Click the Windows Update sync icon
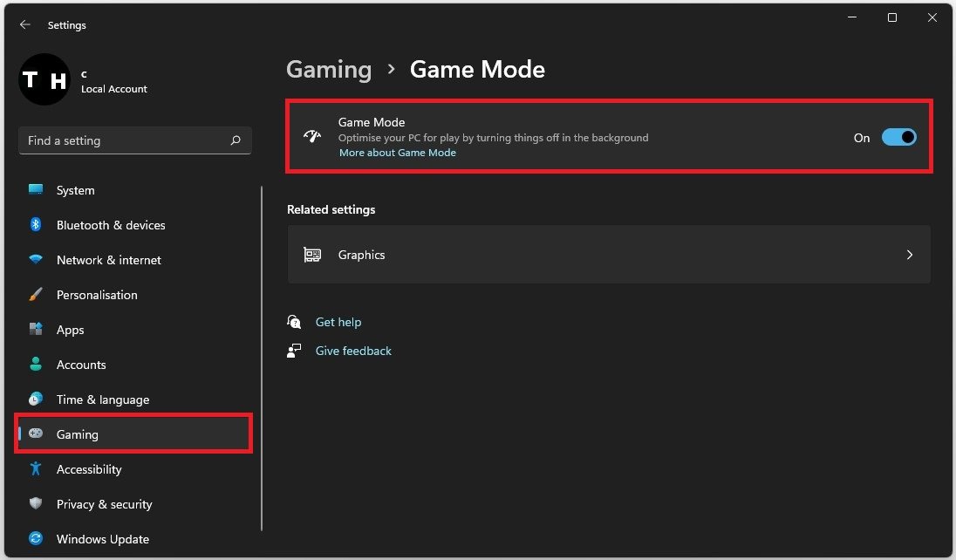Viewport: 956px width, 560px height. pos(36,539)
